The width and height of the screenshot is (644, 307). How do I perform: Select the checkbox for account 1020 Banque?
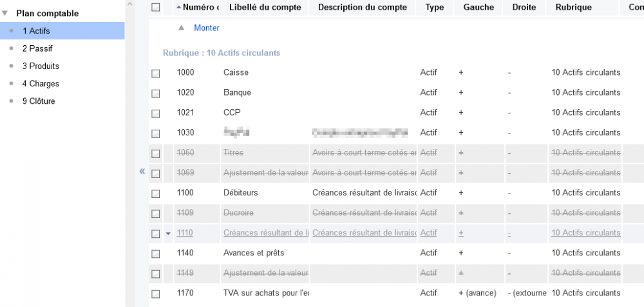(x=155, y=93)
